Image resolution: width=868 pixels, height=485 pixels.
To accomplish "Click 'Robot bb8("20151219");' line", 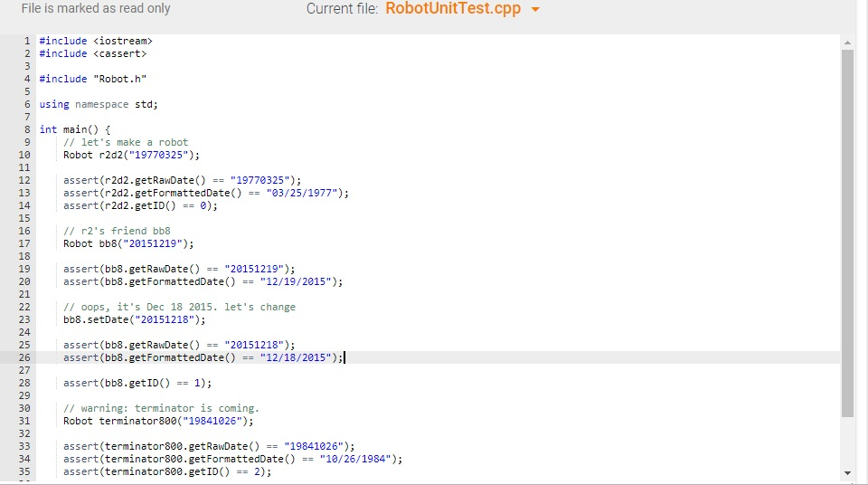I will pyautogui.click(x=128, y=244).
